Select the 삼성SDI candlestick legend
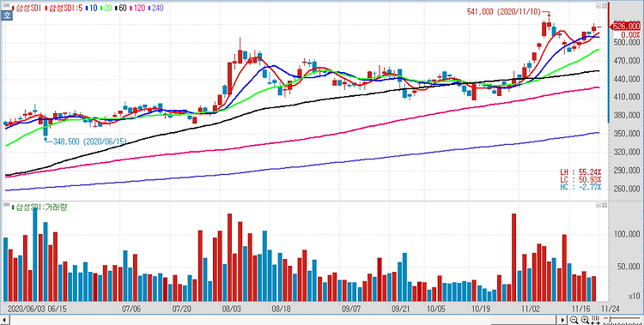The width and height of the screenshot is (644, 325). (27, 8)
